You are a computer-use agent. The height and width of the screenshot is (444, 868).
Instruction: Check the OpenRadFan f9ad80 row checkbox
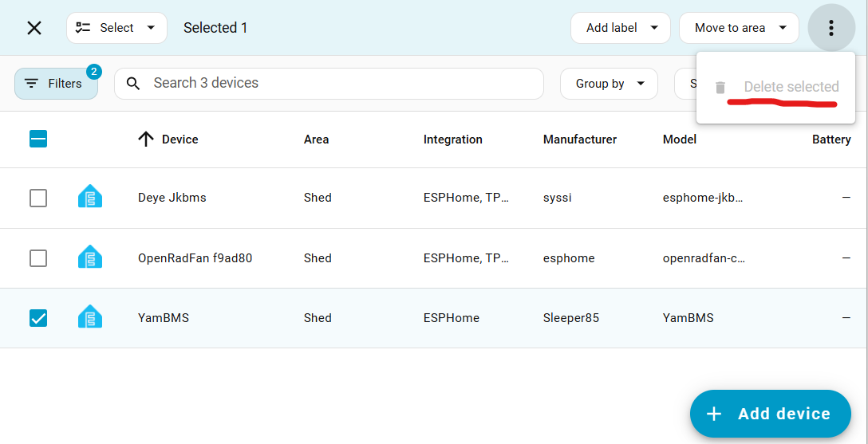coord(38,258)
